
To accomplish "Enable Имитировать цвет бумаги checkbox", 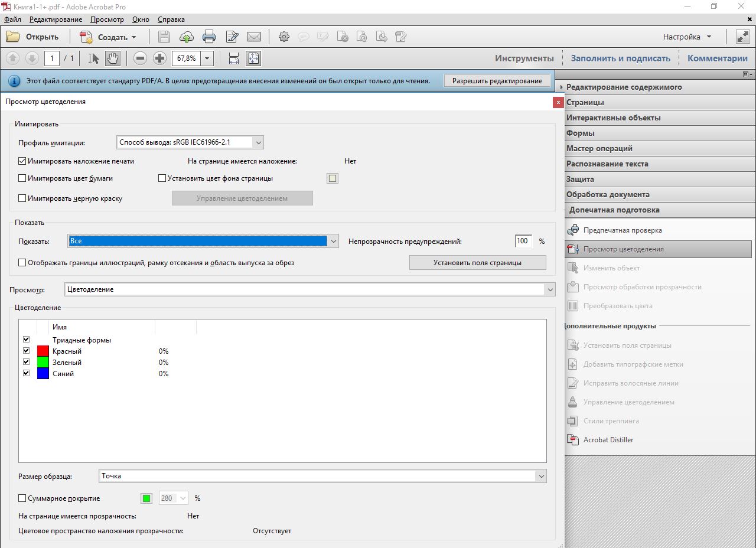I will click(22, 178).
